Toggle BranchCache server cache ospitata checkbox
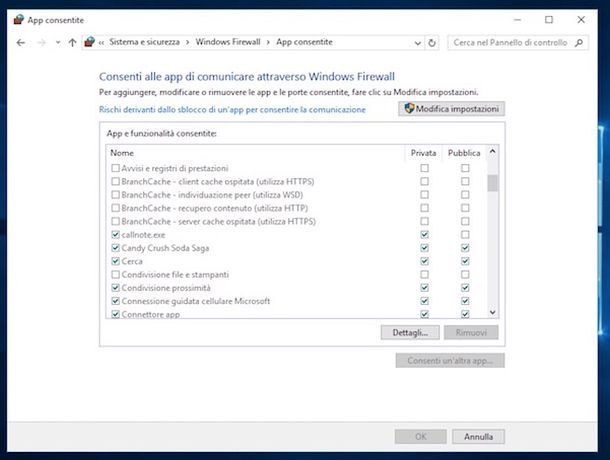Screen dimensions: 610x460 coord(116,221)
